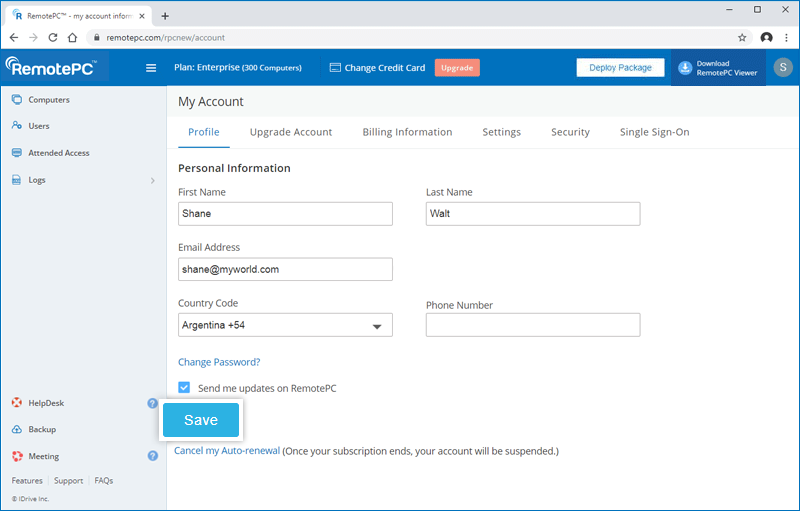The width and height of the screenshot is (800, 511).
Task: Bookmark this page with the star
Action: click(742, 37)
